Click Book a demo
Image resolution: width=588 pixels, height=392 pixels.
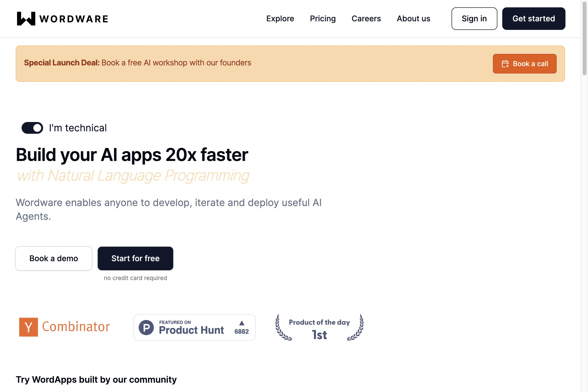pos(53,258)
